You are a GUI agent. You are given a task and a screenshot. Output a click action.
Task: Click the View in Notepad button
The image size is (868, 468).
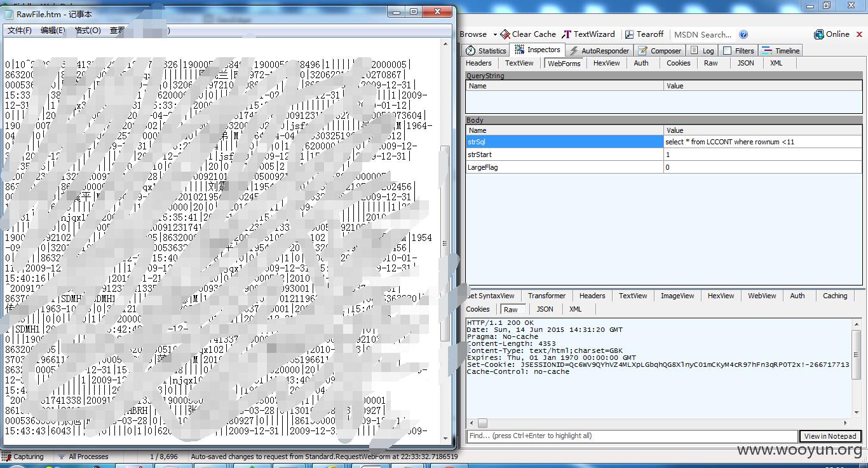point(830,436)
